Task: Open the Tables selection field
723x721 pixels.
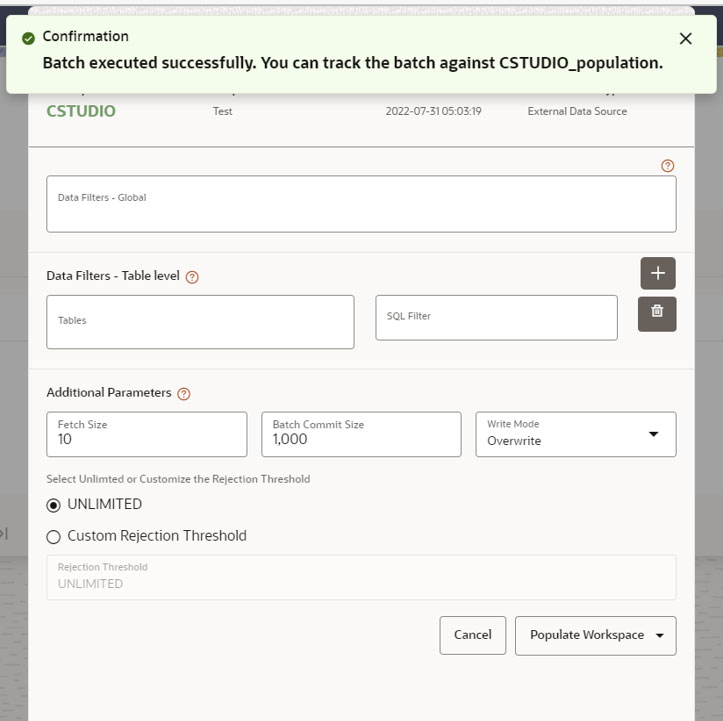Action: (200, 322)
